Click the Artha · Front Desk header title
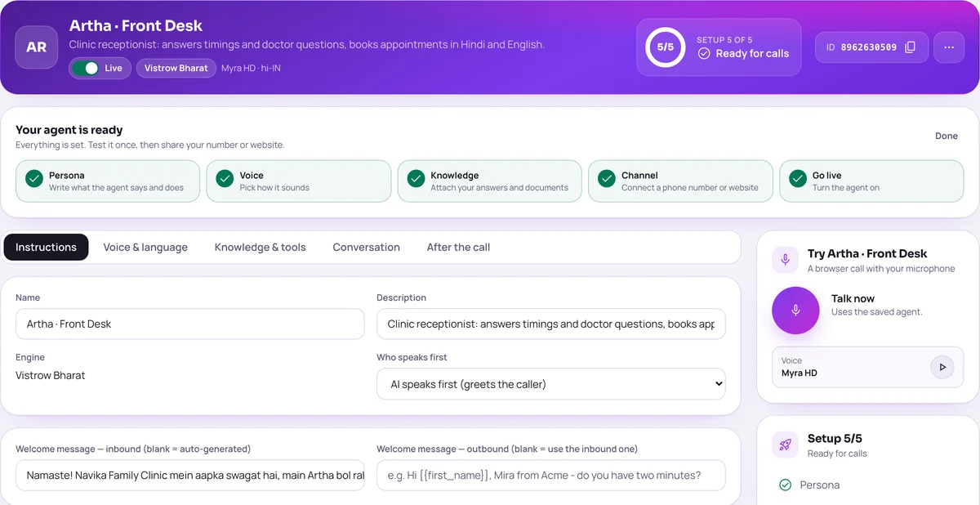The width and height of the screenshot is (980, 505). click(136, 26)
